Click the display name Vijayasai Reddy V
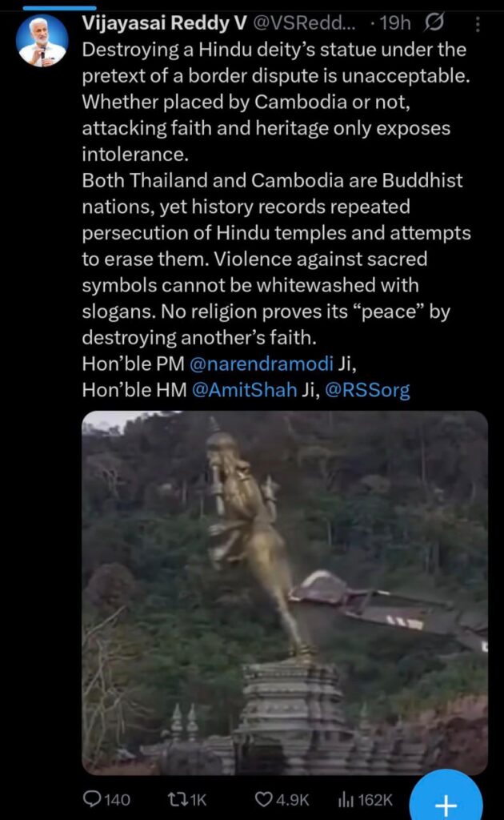504x820 pixels. (165, 23)
